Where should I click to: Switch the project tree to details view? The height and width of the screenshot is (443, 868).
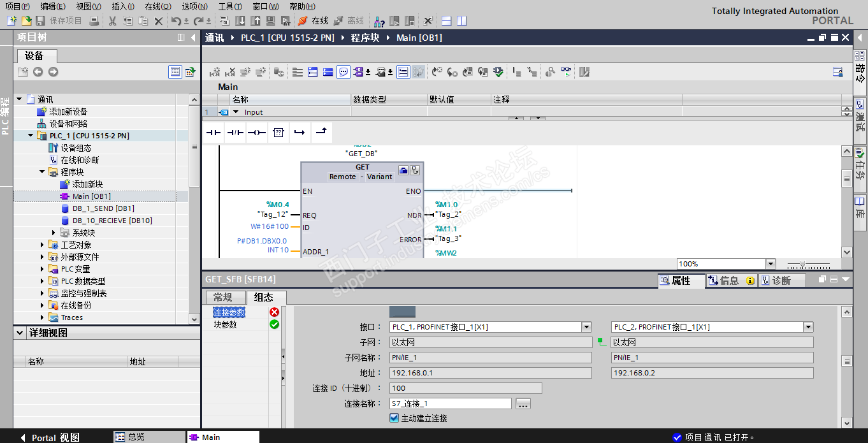[175, 72]
